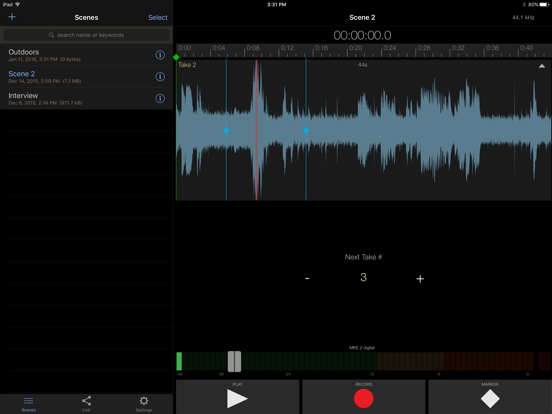552x414 pixels.
Task: Show info for Interview scene
Action: [x=160, y=99]
